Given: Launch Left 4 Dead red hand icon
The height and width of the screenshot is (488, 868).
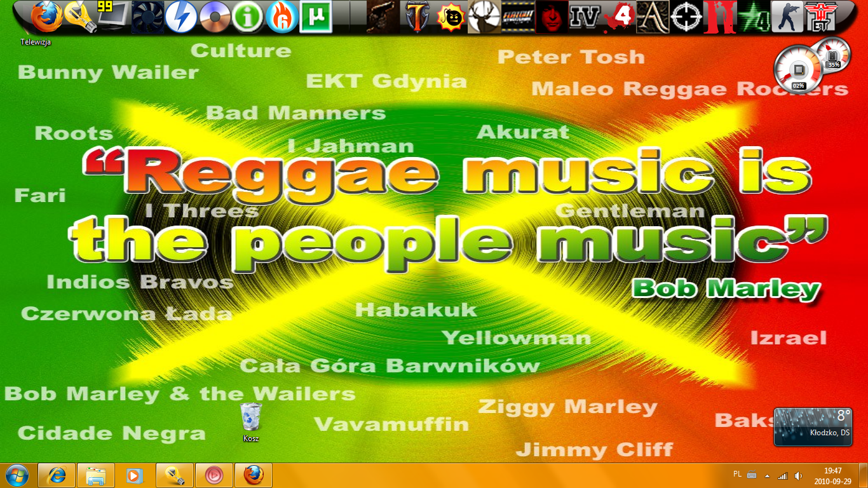Looking at the screenshot, I should [x=618, y=17].
